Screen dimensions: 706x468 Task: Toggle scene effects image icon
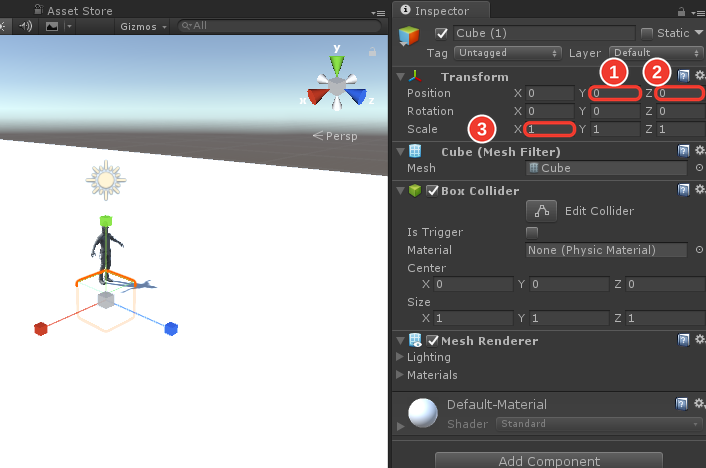tap(52, 27)
